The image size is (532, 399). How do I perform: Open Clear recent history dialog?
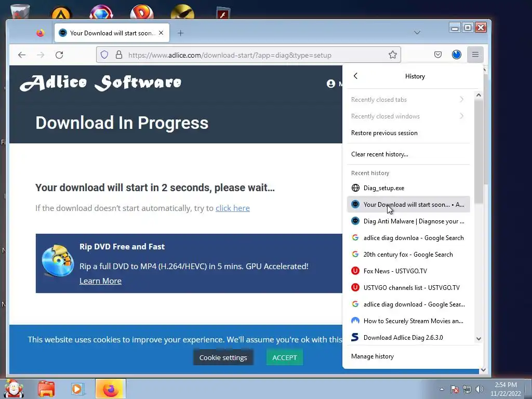click(408, 154)
